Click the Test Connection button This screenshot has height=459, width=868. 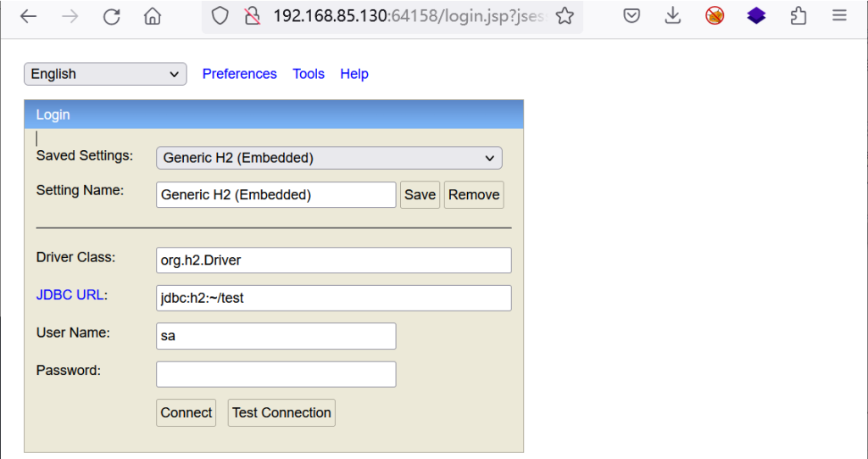tap(281, 413)
